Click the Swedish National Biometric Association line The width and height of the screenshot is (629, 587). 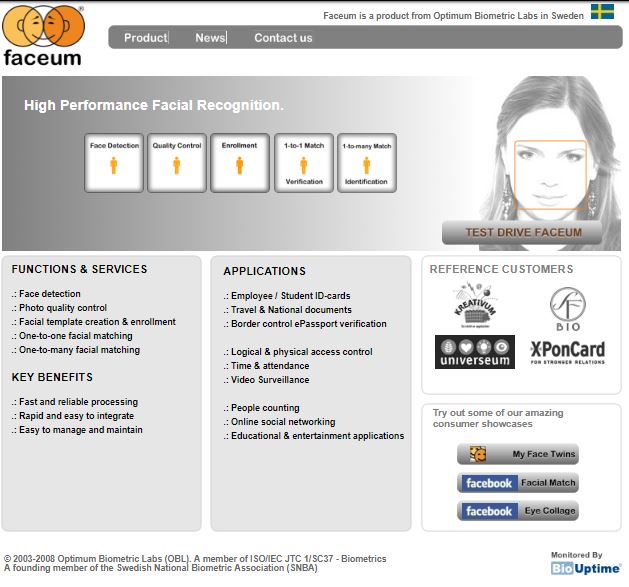click(x=161, y=568)
